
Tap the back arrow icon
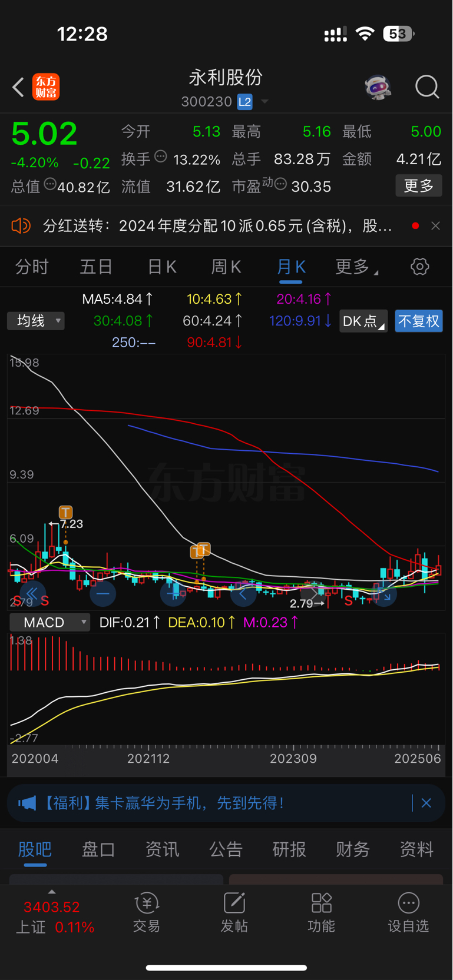click(x=18, y=88)
